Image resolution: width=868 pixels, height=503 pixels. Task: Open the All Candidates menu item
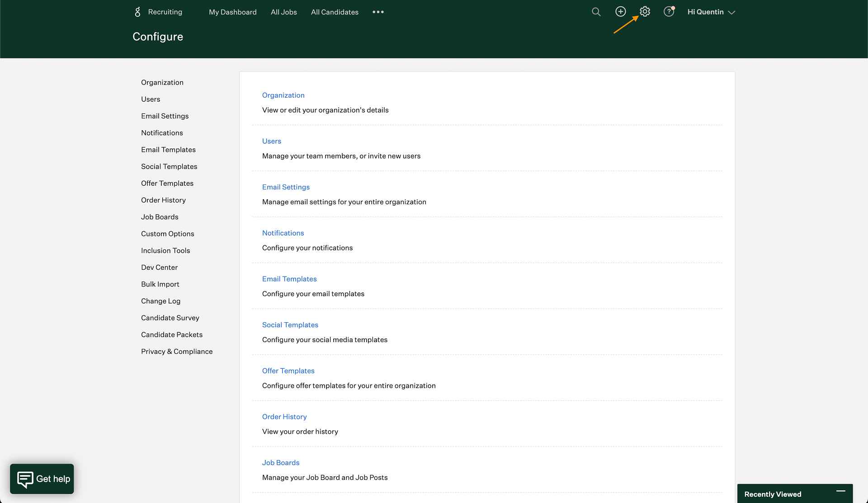(334, 12)
